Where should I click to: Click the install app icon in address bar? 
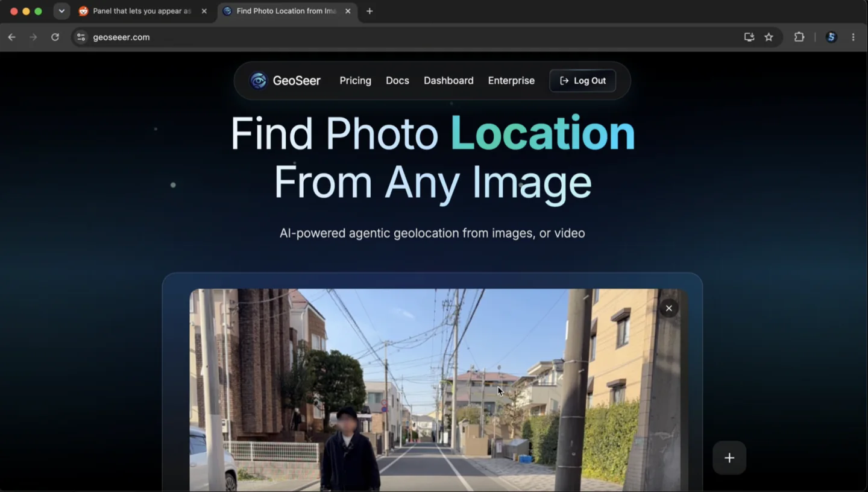(x=749, y=37)
